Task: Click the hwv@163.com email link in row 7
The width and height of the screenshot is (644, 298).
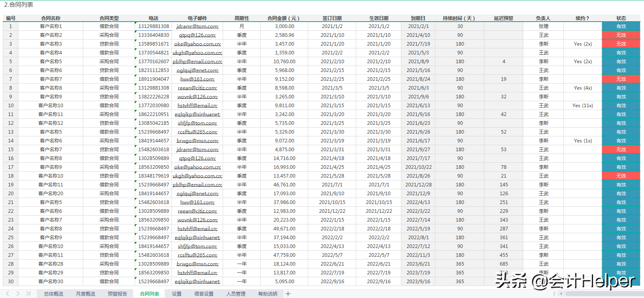Action: 197,79
